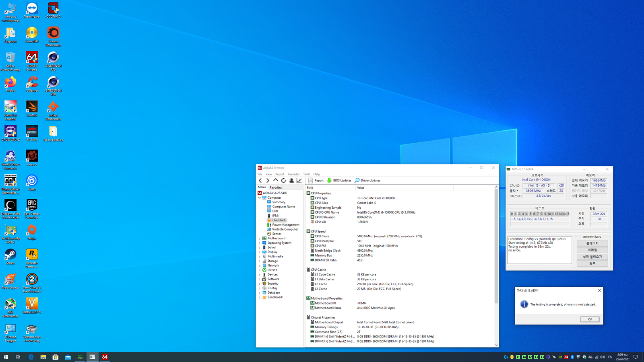Open the Tools menu in AIDA64
The height and width of the screenshot is (362, 644).
[x=307, y=174]
